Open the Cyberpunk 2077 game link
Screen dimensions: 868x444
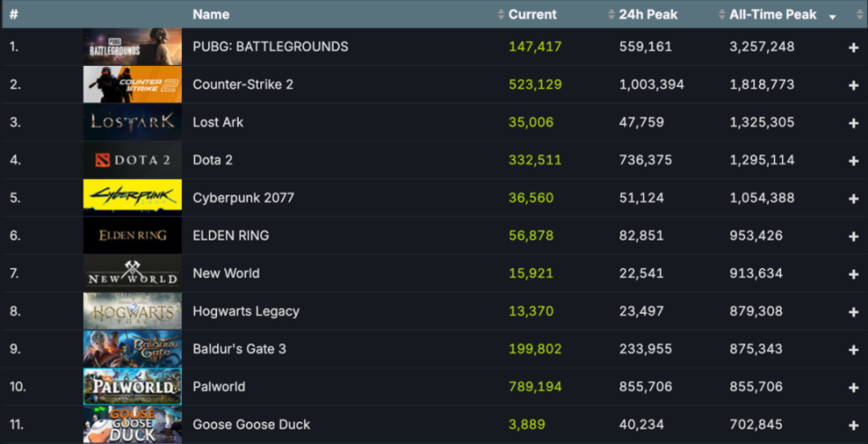point(243,198)
